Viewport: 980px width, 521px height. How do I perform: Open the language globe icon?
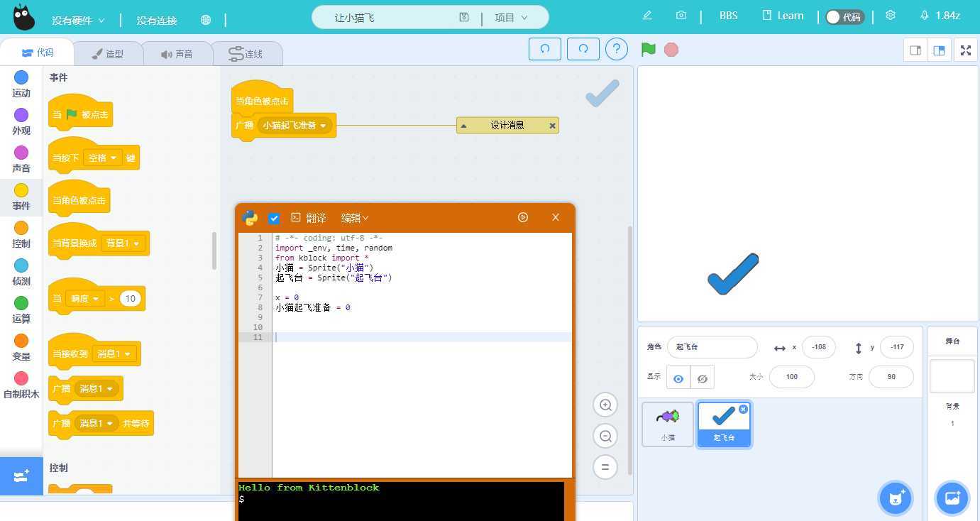pos(206,20)
